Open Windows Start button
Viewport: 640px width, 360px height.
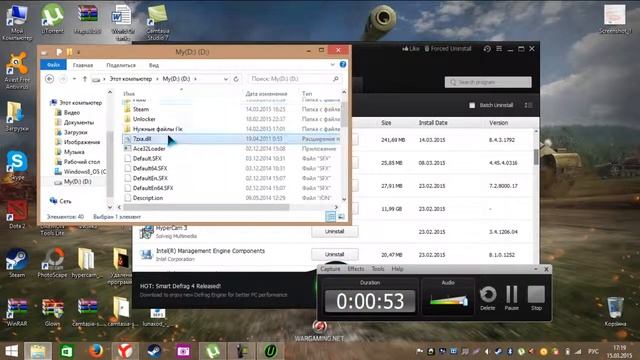point(12,351)
